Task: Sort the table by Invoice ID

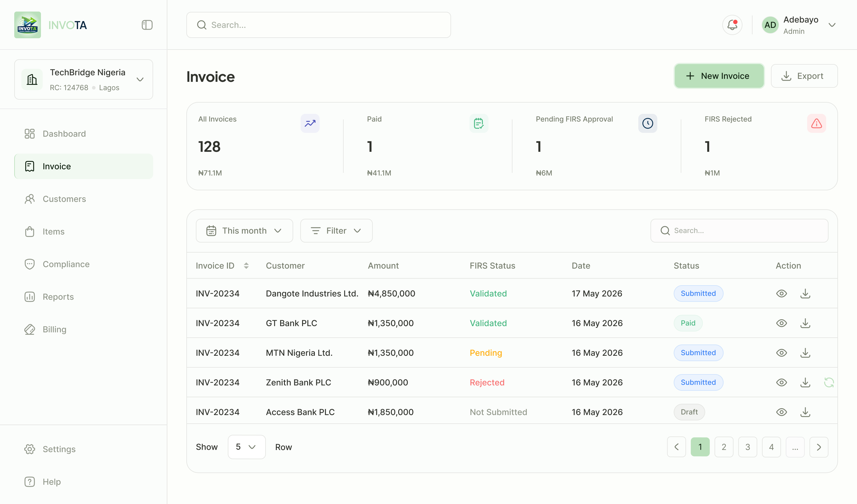Action: click(246, 266)
